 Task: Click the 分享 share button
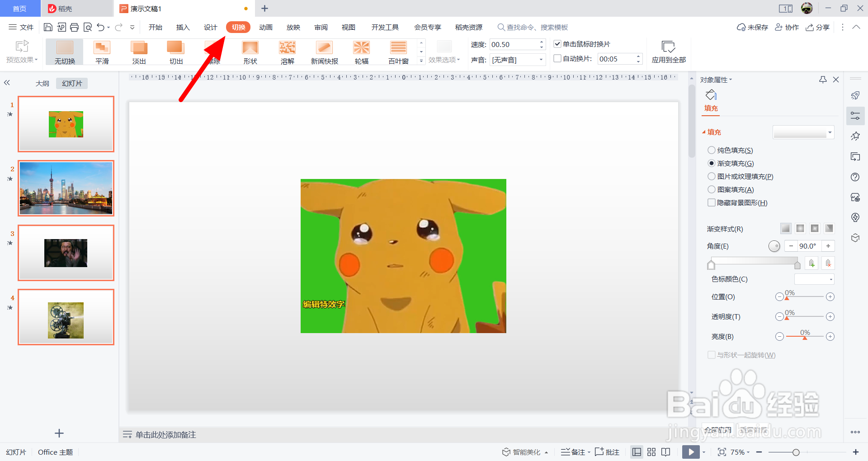click(818, 27)
